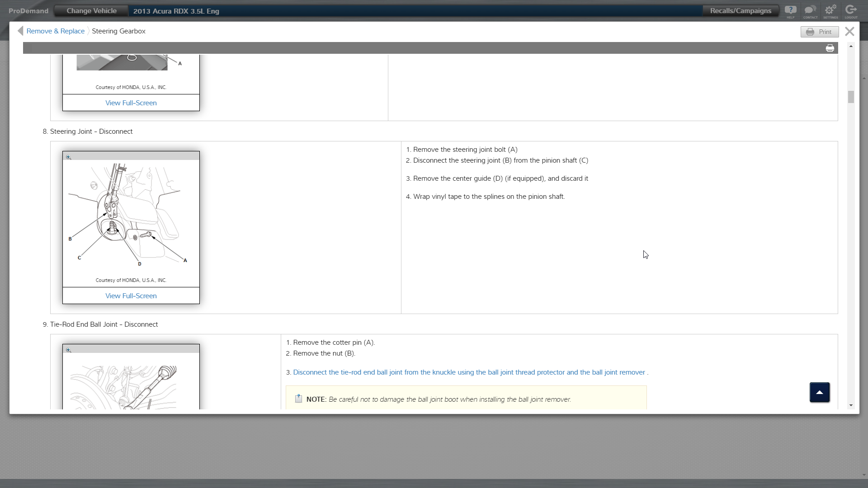Open View Full-Screen for steering joint diagram
Image resolution: width=868 pixels, height=488 pixels.
click(x=131, y=296)
